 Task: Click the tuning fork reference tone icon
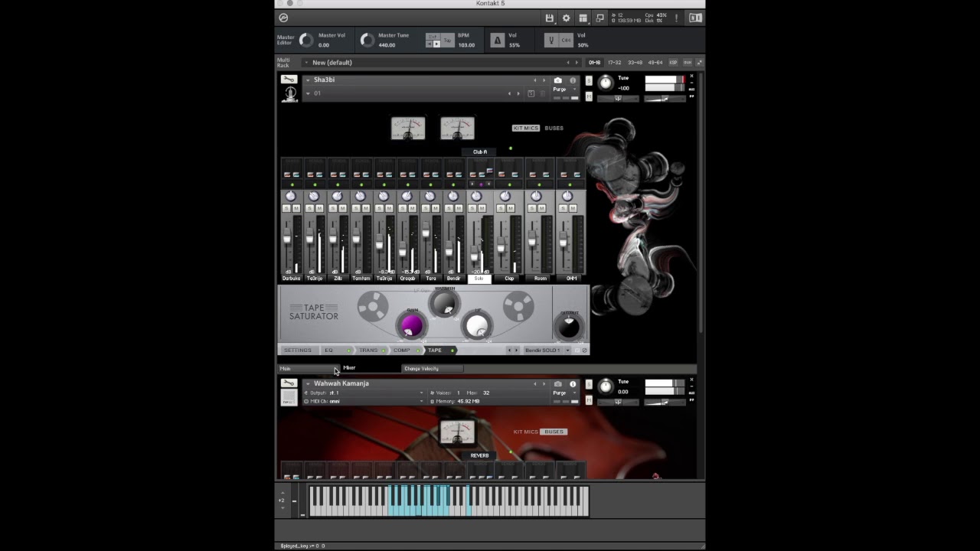tap(550, 40)
